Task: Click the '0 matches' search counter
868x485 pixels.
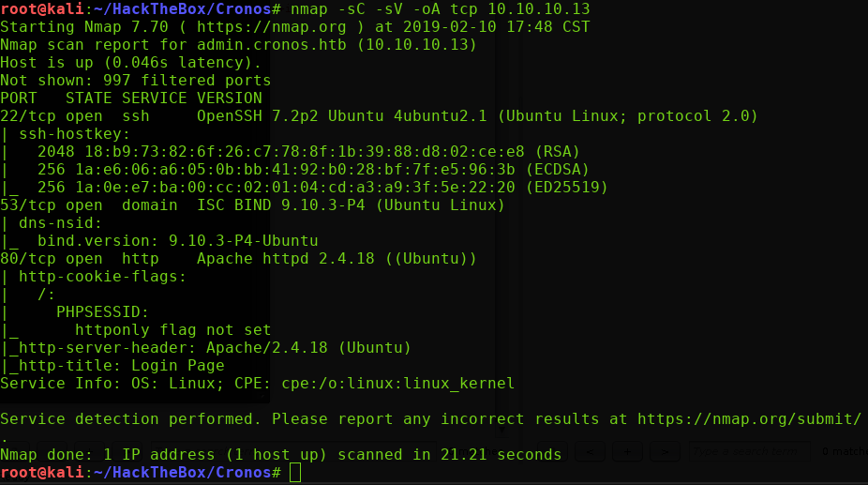Action: [x=844, y=452]
